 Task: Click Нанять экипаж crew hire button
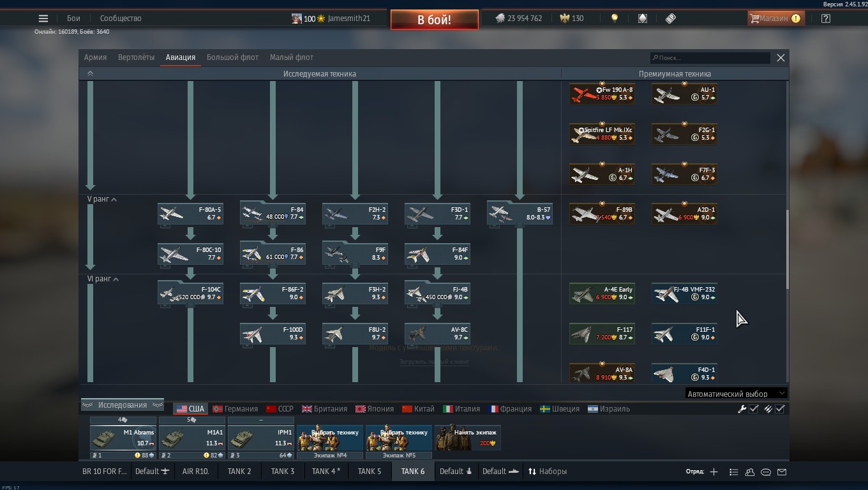(468, 438)
